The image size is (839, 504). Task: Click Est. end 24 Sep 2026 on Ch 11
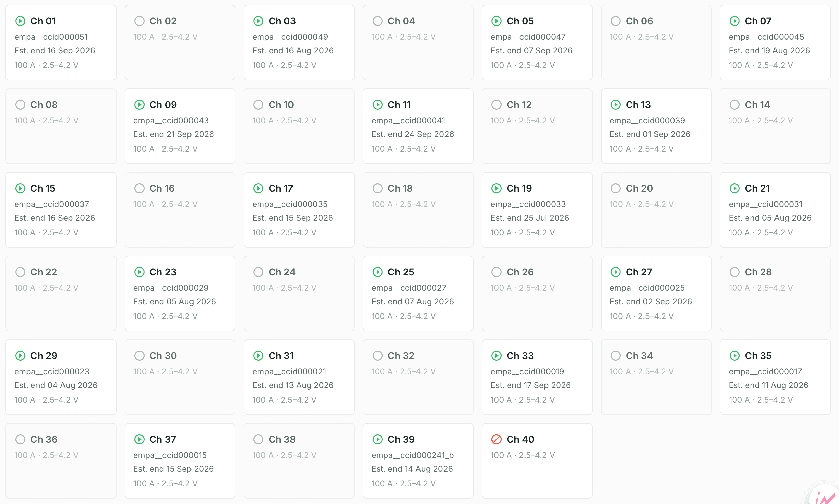click(412, 134)
